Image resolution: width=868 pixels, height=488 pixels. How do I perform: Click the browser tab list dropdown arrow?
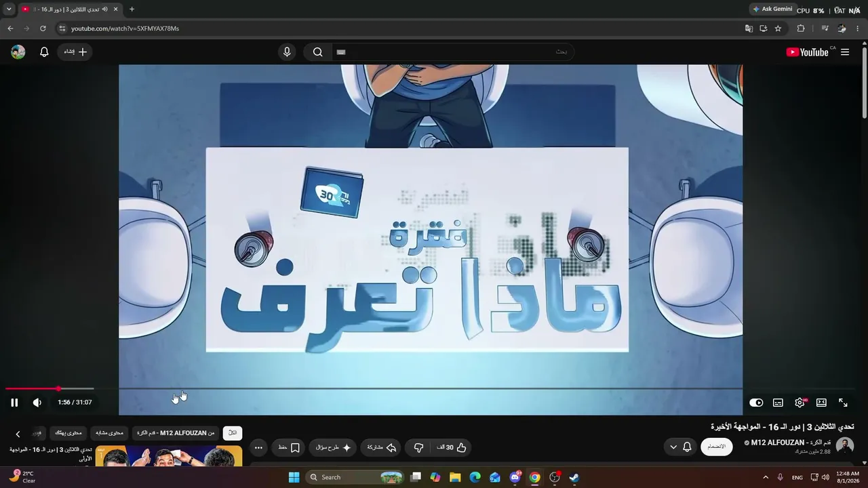click(x=9, y=9)
